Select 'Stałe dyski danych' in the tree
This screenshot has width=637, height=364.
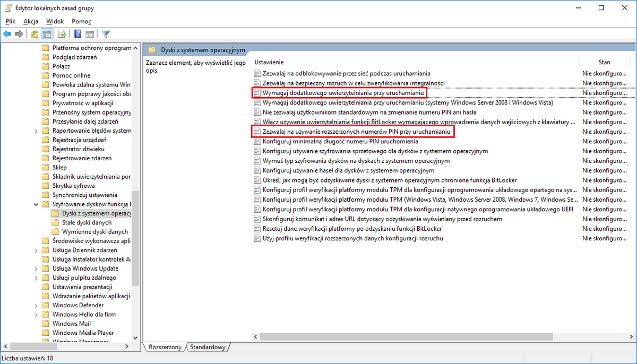(x=87, y=223)
